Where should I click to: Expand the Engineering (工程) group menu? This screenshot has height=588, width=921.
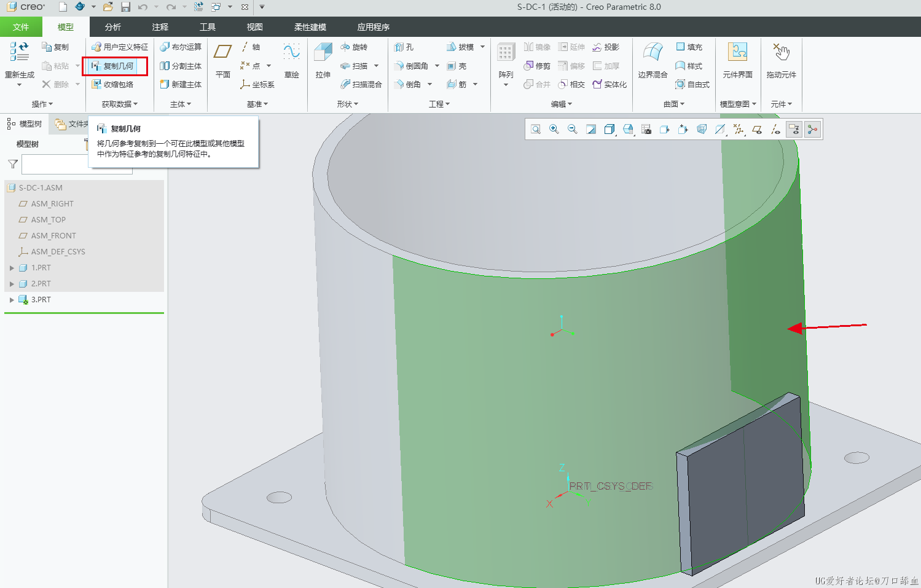(x=439, y=104)
